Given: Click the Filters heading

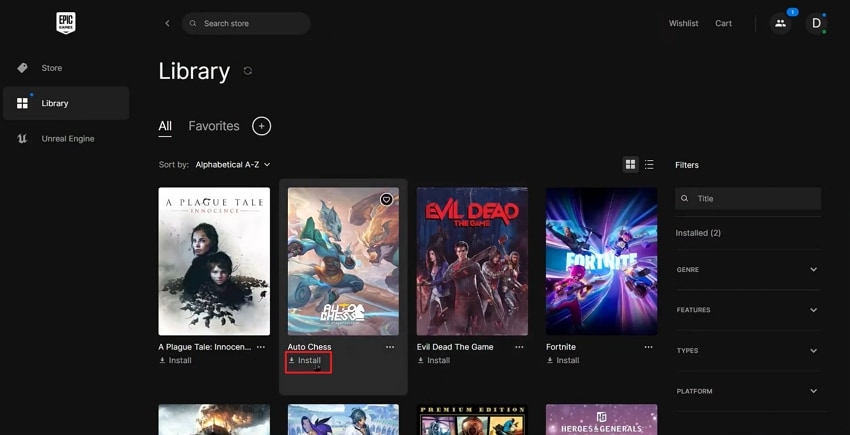Looking at the screenshot, I should click(x=687, y=165).
